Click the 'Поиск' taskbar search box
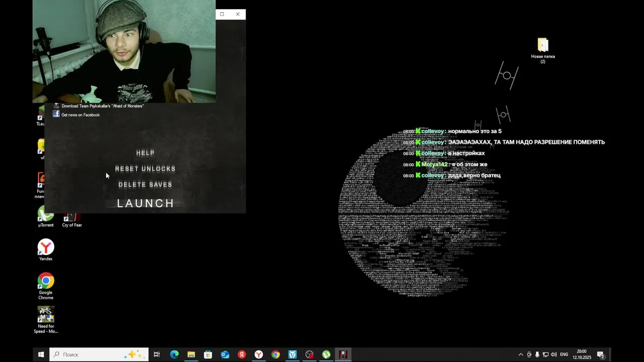 click(99, 354)
